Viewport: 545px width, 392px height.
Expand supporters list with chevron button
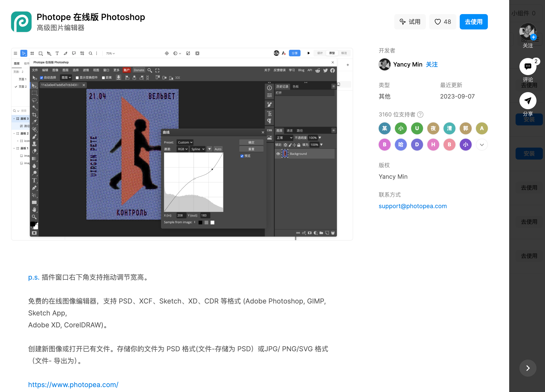[x=482, y=145]
